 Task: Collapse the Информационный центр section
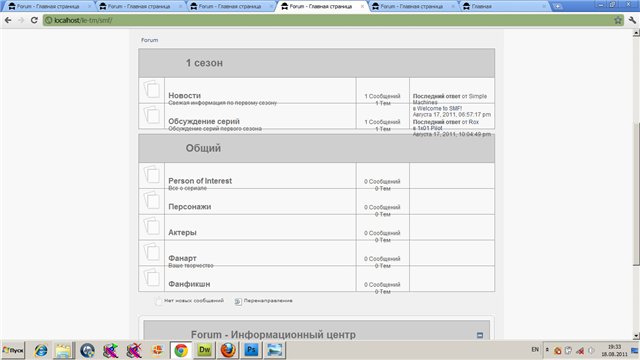[480, 335]
